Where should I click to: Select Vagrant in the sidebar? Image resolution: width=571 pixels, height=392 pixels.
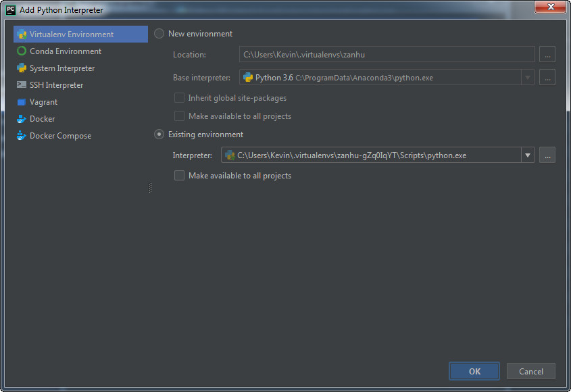(80, 102)
